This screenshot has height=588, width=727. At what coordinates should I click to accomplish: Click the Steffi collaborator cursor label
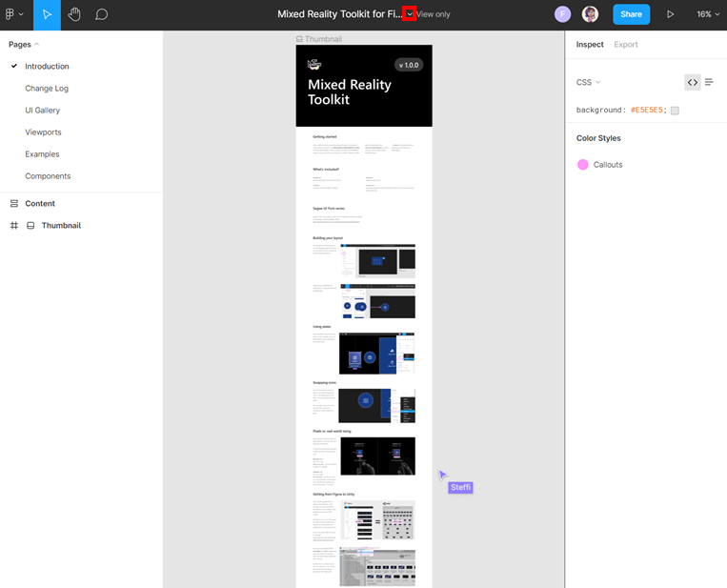pos(460,487)
